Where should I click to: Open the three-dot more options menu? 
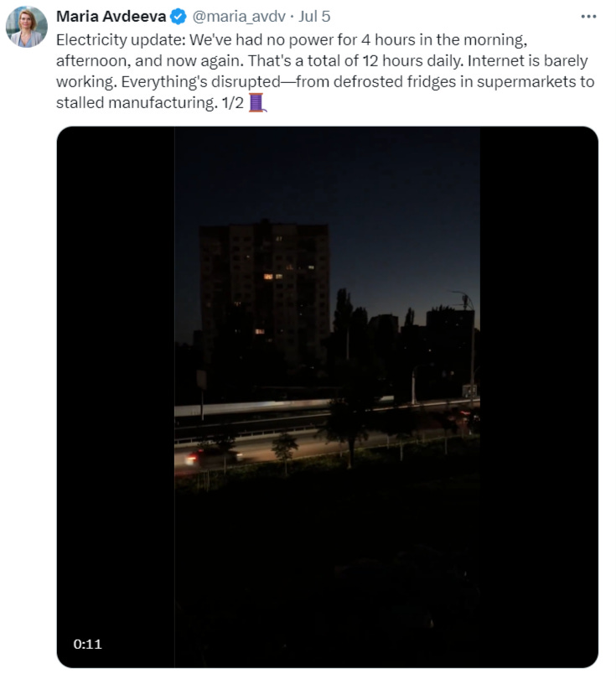tap(588, 17)
